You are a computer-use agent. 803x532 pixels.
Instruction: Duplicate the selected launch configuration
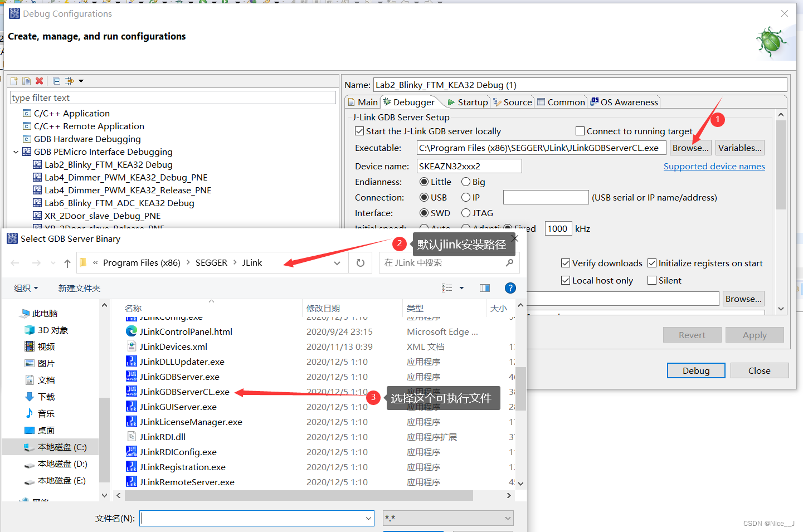[26, 81]
